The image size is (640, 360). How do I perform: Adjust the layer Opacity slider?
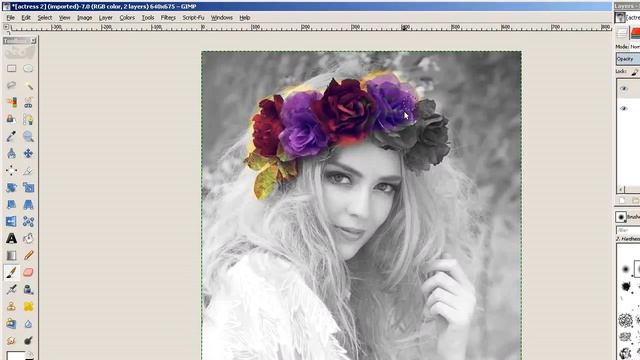tap(628, 59)
